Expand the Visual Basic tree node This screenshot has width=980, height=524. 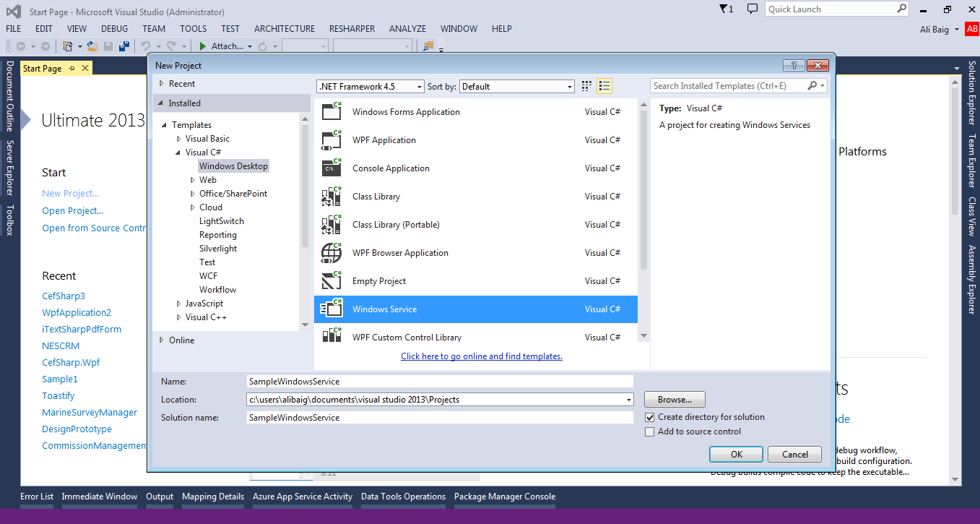tap(179, 139)
